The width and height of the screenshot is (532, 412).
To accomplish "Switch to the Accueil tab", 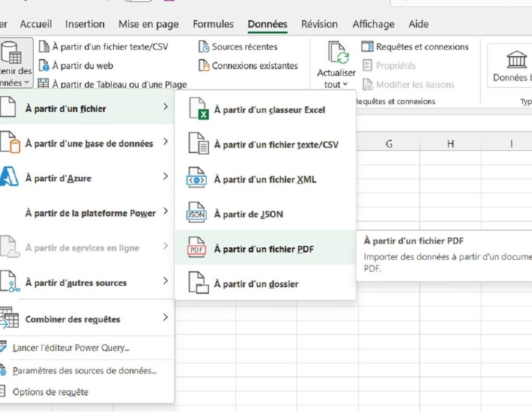I will click(36, 24).
